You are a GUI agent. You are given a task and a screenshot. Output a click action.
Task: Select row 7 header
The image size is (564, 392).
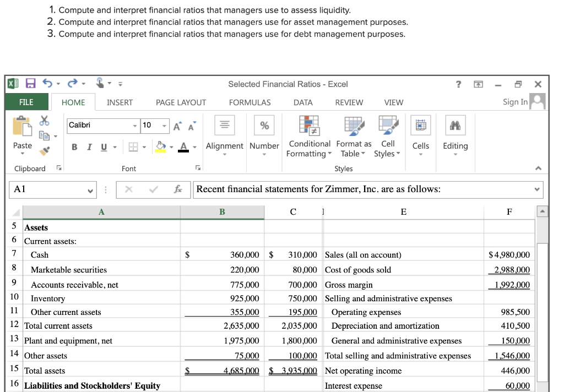[x=14, y=254]
